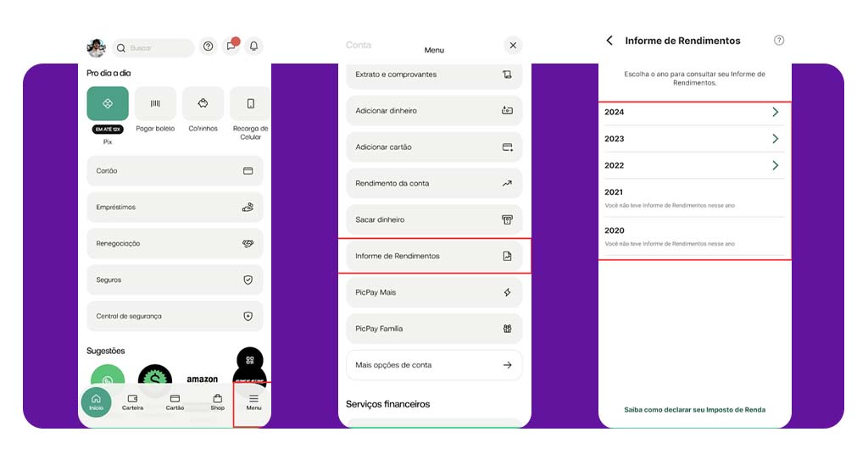Select Adicionar dinheiro menu entry
Image resolution: width=868 pixels, height=454 pixels.
point(434,111)
